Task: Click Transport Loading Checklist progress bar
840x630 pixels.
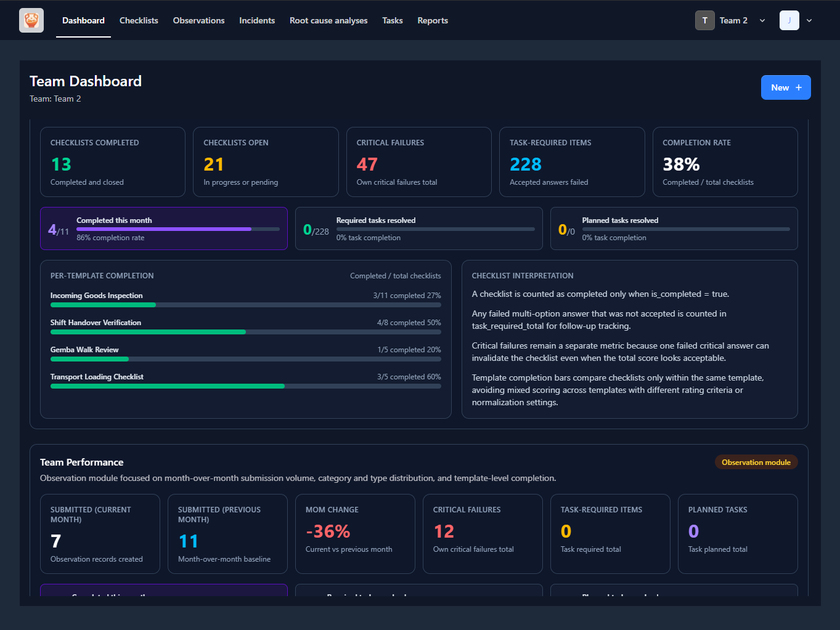Action: 246,386
